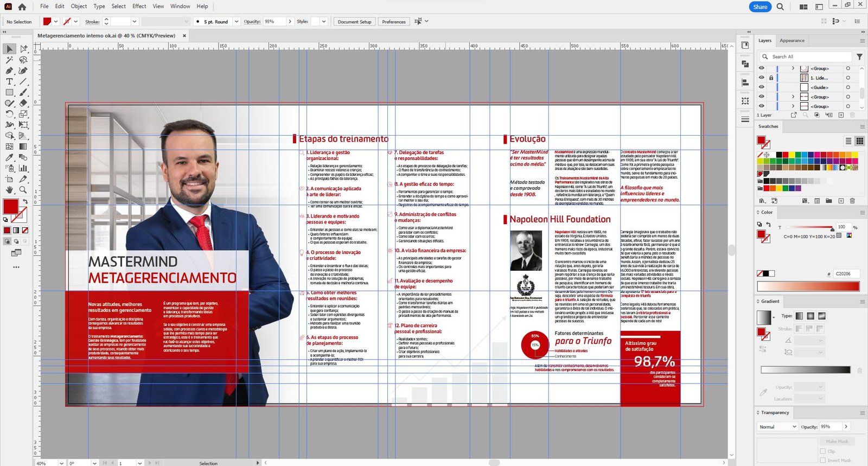Select the Rectangle tool

(x=10, y=92)
